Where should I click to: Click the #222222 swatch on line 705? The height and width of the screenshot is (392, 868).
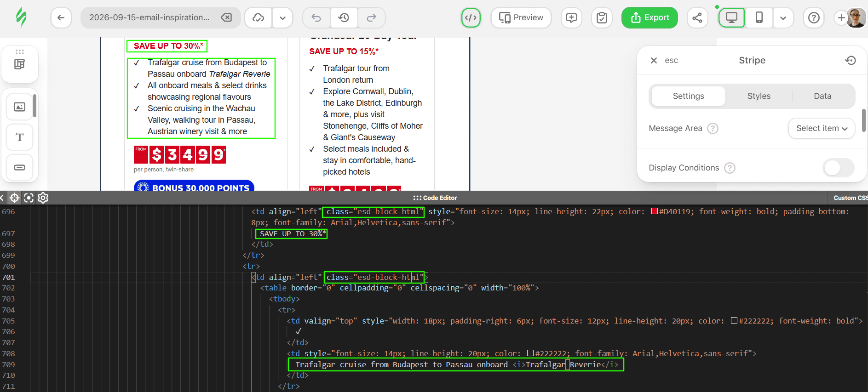point(734,321)
